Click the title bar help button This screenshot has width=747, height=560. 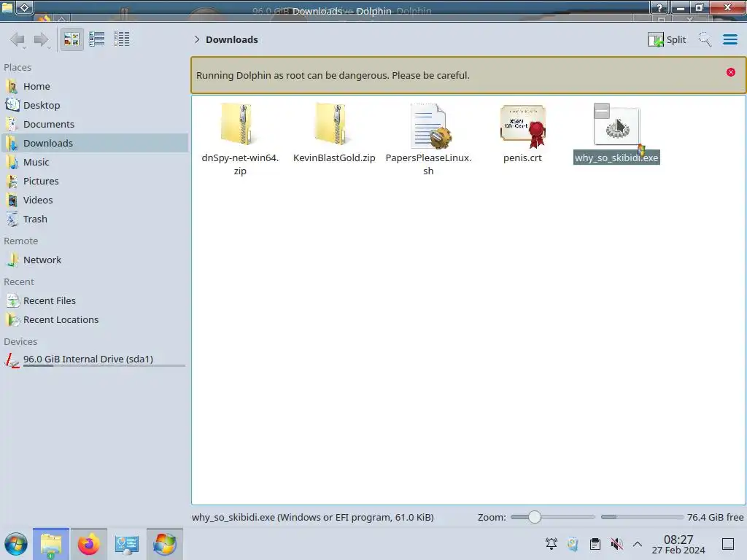click(659, 7)
